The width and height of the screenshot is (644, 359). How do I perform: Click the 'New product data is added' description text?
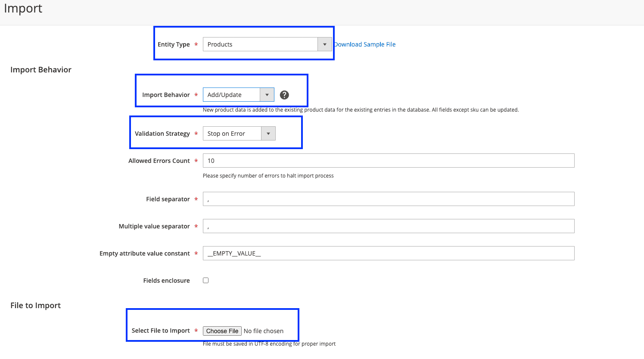361,110
